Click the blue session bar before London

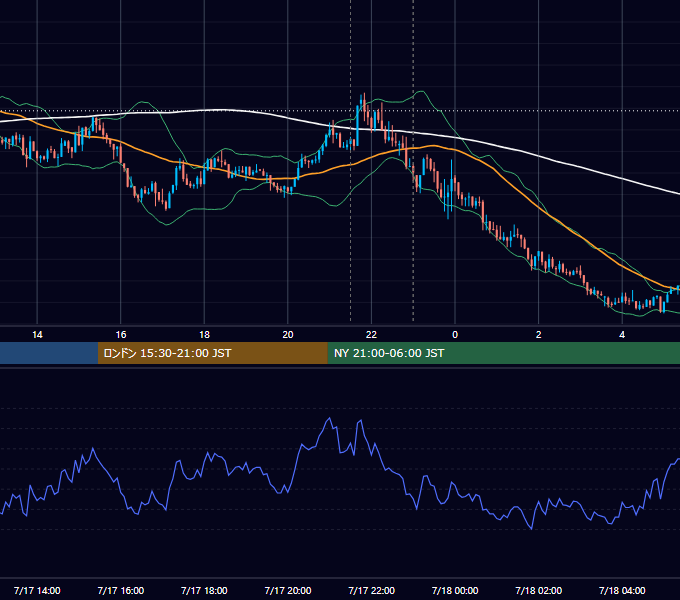tap(49, 353)
